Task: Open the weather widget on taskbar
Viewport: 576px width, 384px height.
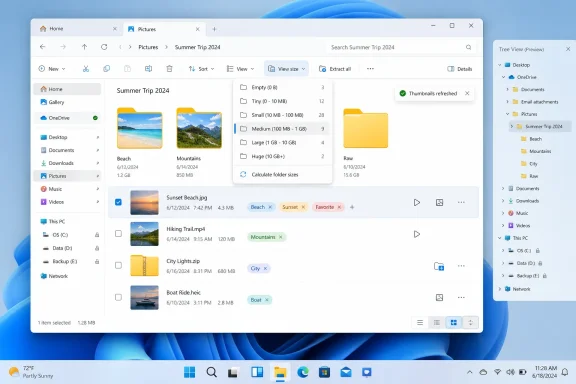Action: coord(31,372)
